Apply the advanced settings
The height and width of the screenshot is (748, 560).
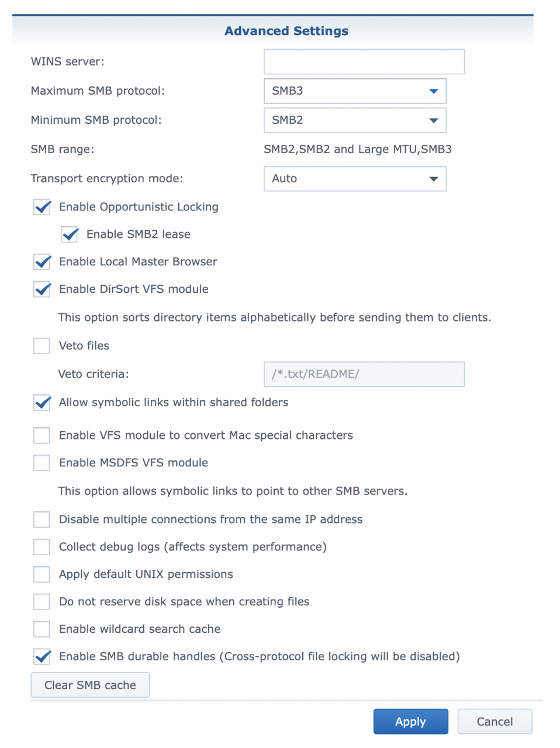[410, 721]
